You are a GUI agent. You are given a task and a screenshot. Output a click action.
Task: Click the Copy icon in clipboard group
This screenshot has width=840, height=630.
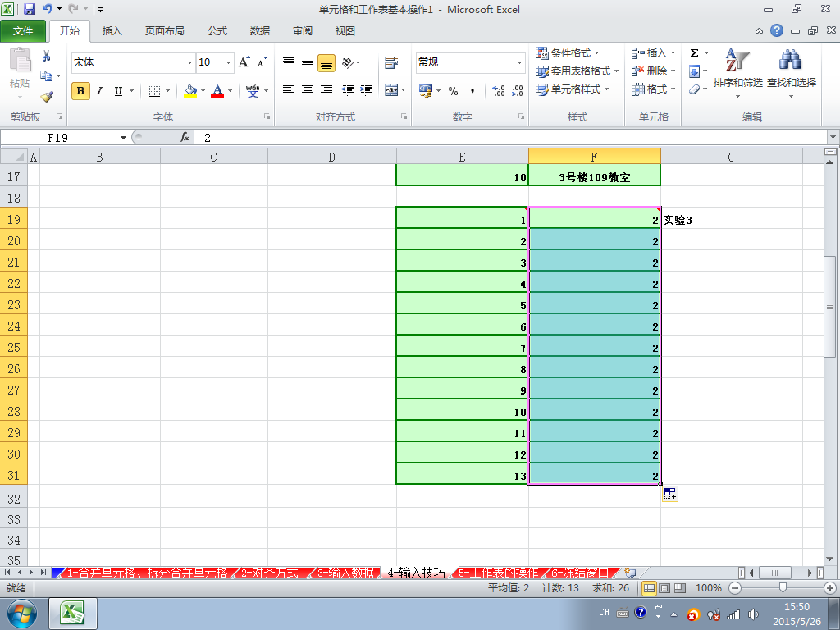pyautogui.click(x=47, y=76)
